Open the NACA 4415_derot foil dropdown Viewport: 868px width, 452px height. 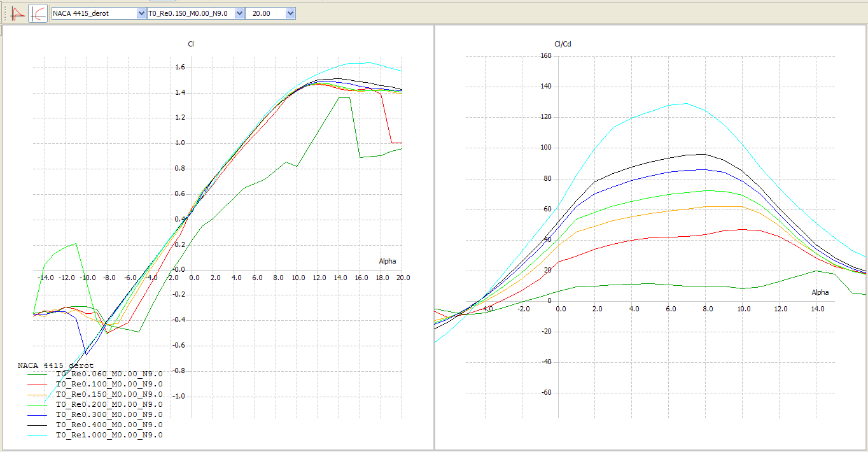point(141,13)
